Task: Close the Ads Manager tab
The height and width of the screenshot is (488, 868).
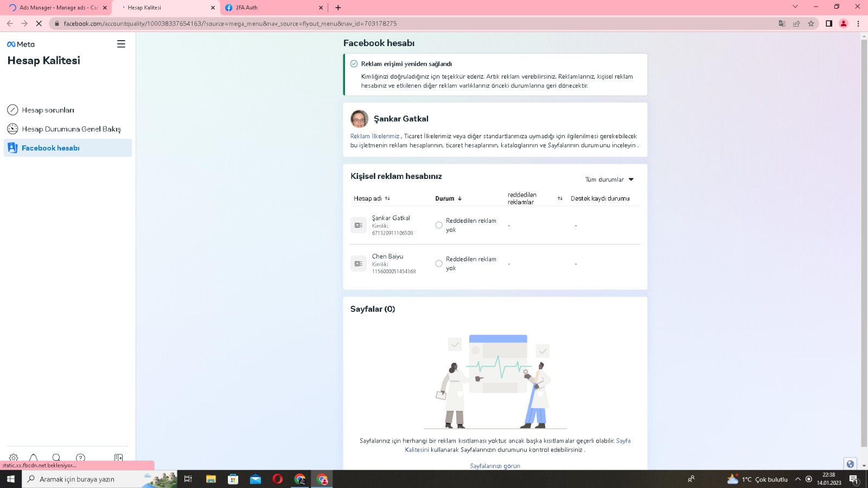Action: point(105,8)
